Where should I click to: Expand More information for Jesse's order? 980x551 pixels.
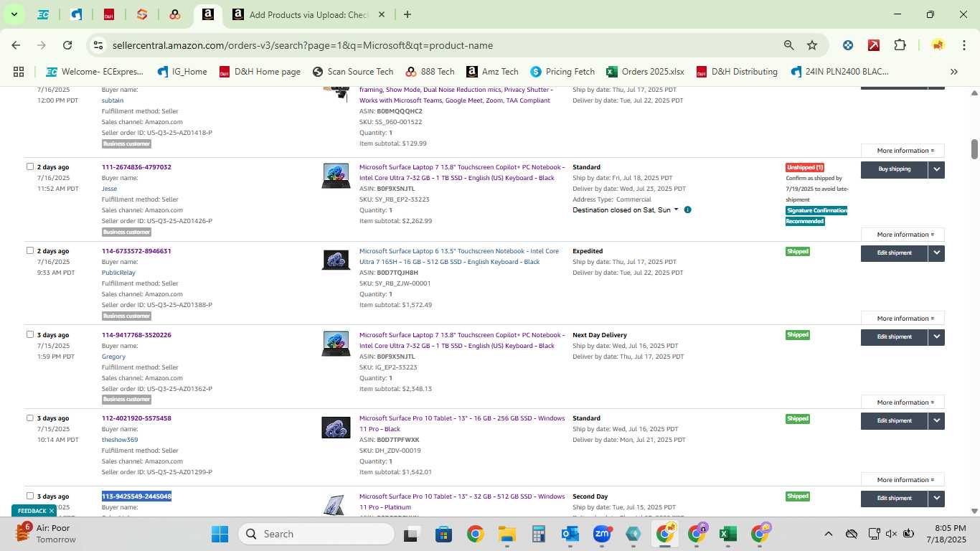[x=903, y=235]
